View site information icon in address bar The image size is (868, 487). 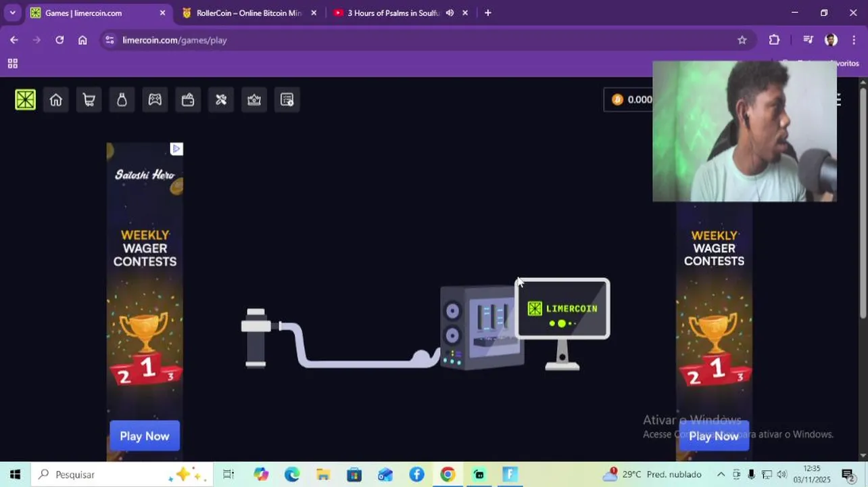tap(110, 40)
